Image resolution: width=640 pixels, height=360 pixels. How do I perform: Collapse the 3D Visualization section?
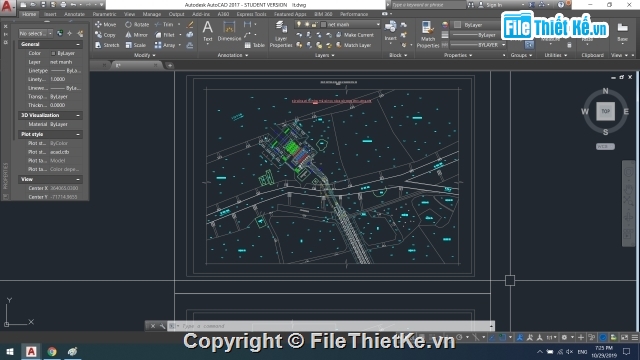point(78,116)
